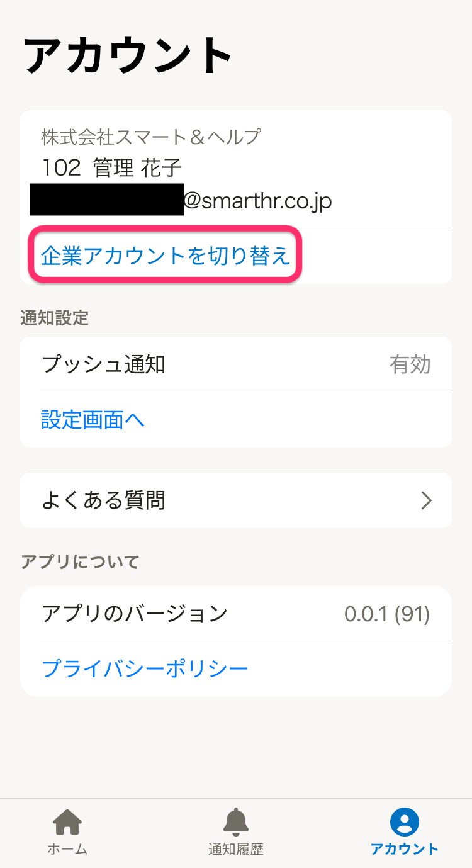Tap the プッシュ通知 row label
Screen dimensions: 472x868
pos(104,364)
